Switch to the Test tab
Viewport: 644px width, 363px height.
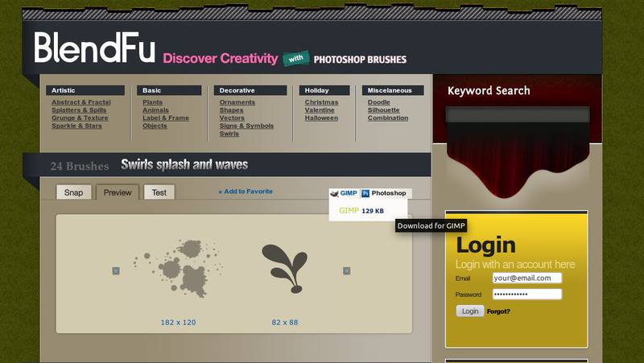[x=159, y=192]
